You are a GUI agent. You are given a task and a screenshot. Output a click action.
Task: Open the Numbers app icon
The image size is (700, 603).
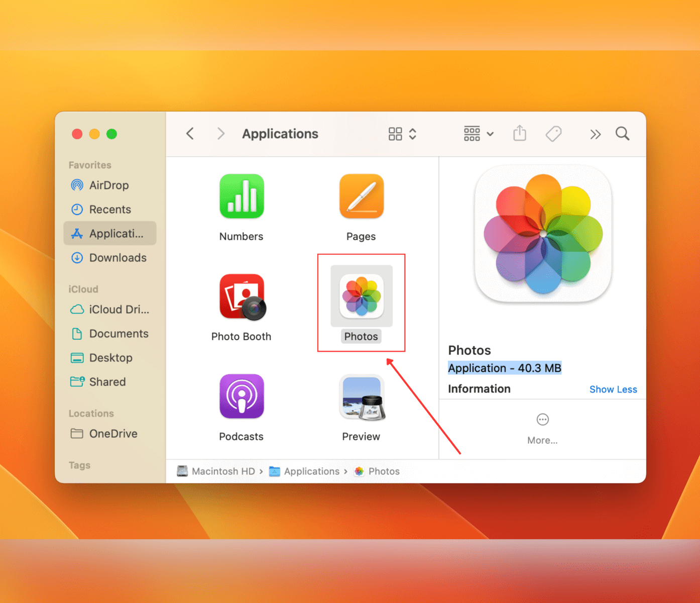pyautogui.click(x=242, y=196)
